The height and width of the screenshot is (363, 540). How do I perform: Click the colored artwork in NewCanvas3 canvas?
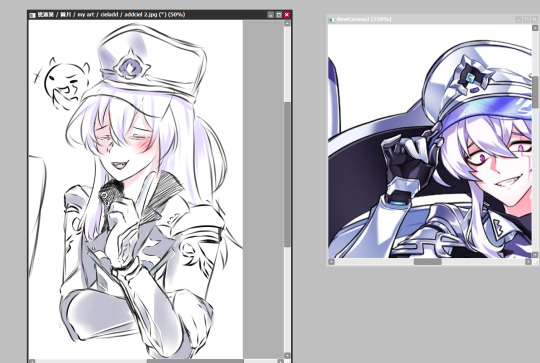(430, 141)
